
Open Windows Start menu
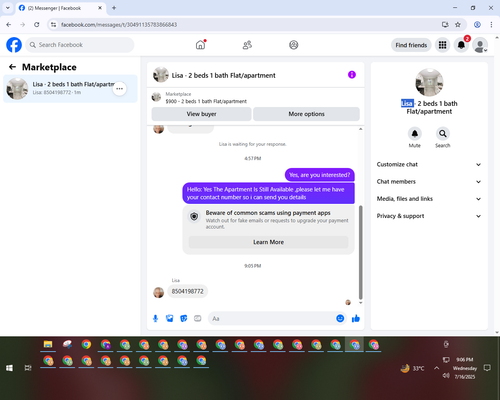[9, 368]
